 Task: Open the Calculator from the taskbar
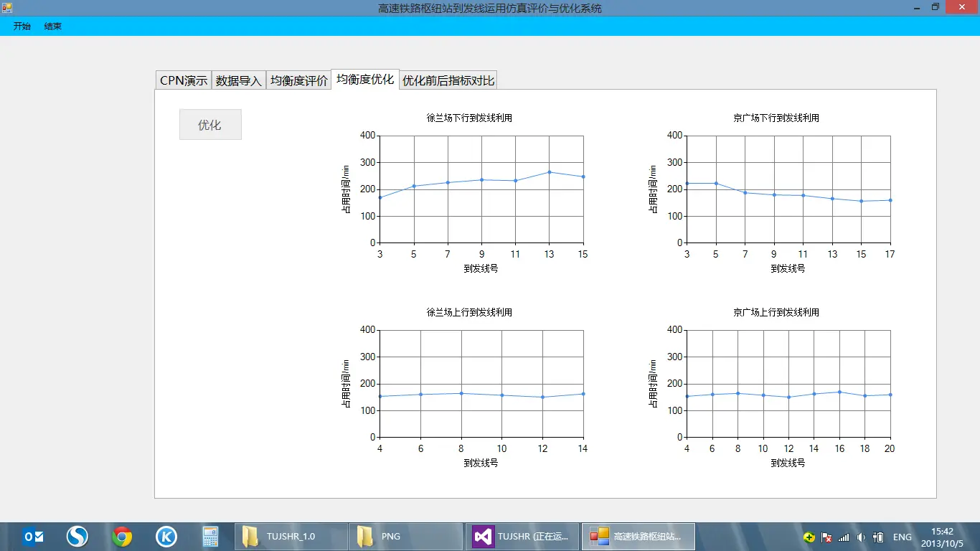(x=210, y=537)
